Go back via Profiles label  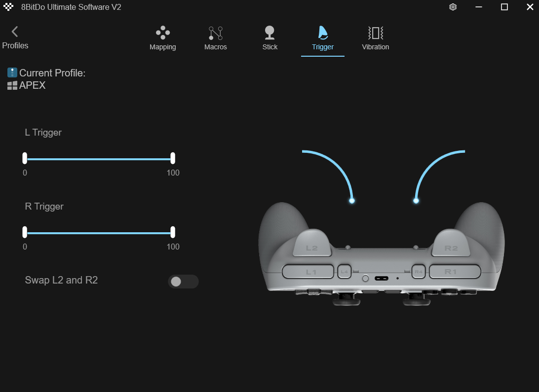pyautogui.click(x=15, y=46)
